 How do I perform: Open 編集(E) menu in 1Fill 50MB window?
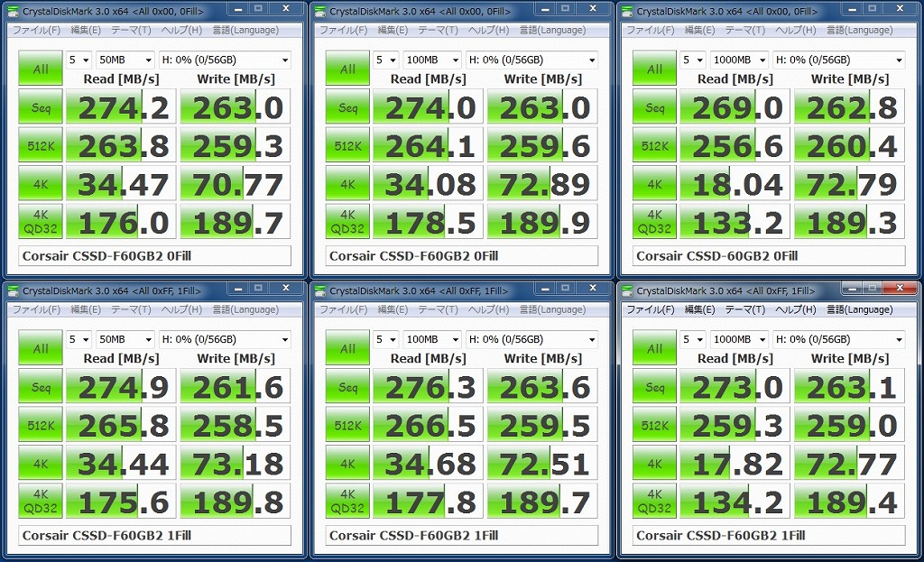click(x=86, y=309)
